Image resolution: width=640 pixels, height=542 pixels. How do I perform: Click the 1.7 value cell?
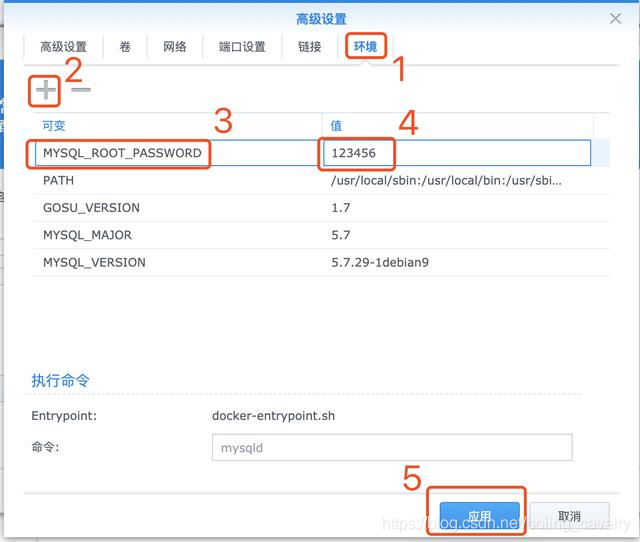click(x=340, y=208)
